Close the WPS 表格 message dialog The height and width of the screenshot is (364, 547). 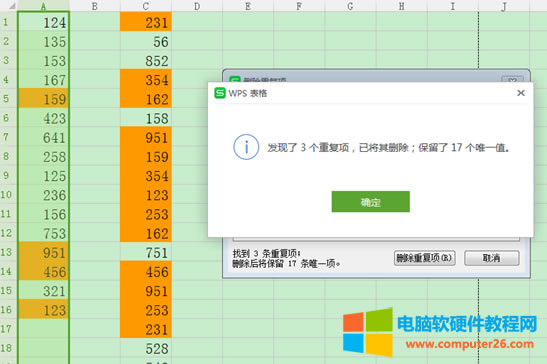click(x=521, y=93)
